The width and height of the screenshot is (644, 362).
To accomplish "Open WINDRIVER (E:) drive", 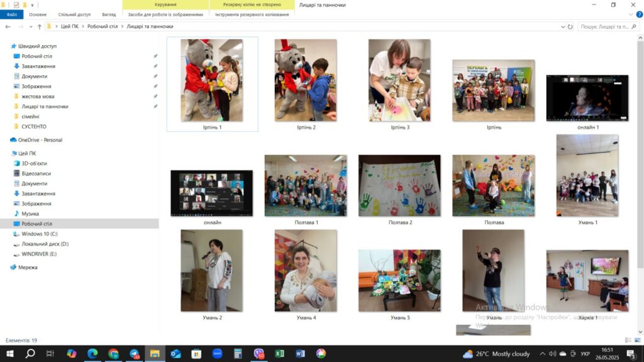I will 39,254.
